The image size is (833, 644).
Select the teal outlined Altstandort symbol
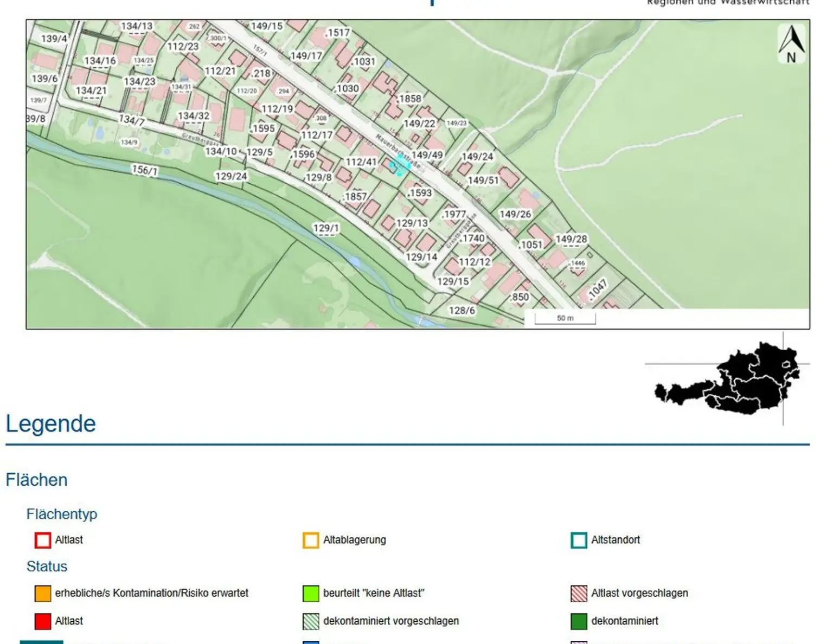[579, 540]
